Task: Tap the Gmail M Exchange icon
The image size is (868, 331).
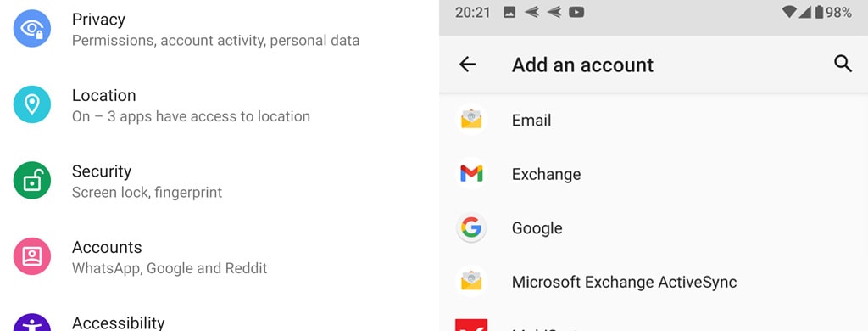Action: 471,174
